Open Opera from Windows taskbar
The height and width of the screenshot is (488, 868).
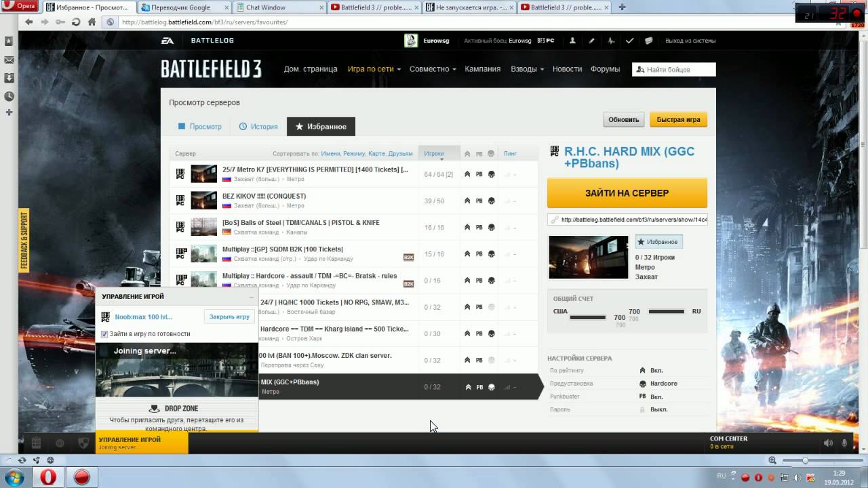48,477
